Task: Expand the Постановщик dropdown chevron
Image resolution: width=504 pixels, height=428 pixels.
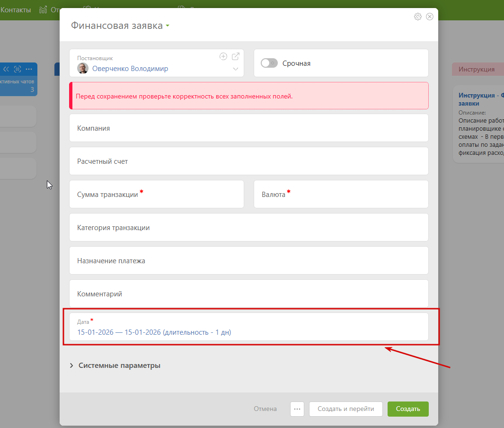Action: (x=236, y=69)
